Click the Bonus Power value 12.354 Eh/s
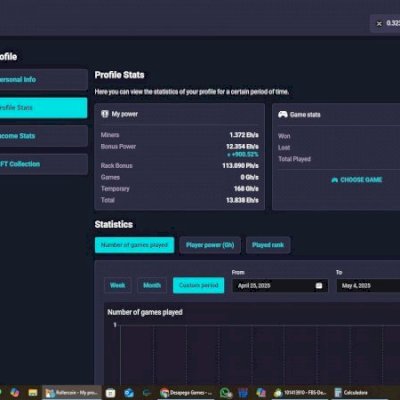The width and height of the screenshot is (400, 400). point(242,146)
